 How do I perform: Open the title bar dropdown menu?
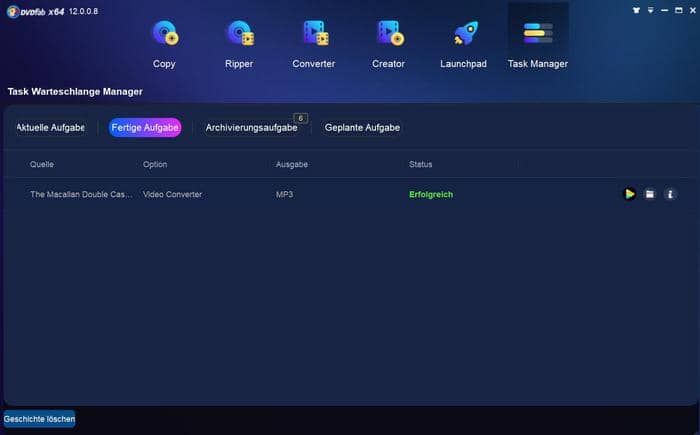pos(652,10)
